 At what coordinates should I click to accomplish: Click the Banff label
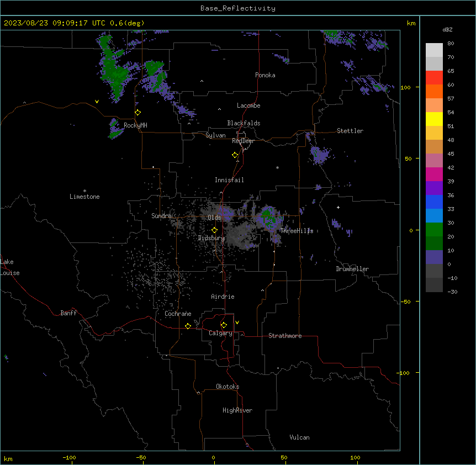68,313
